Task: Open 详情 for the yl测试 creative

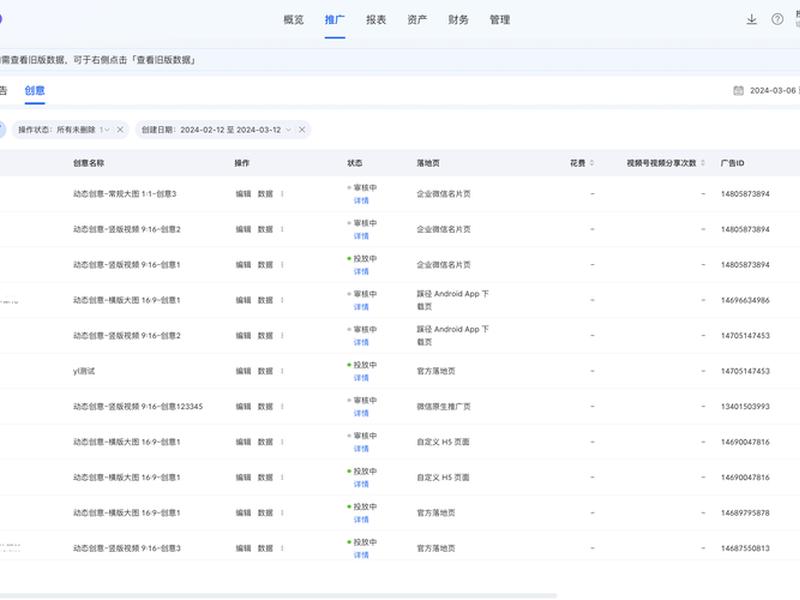Action: point(361,378)
